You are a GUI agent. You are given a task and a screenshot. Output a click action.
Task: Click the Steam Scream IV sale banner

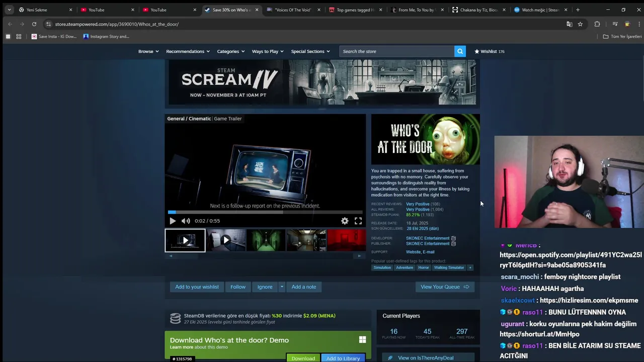pyautogui.click(x=323, y=82)
